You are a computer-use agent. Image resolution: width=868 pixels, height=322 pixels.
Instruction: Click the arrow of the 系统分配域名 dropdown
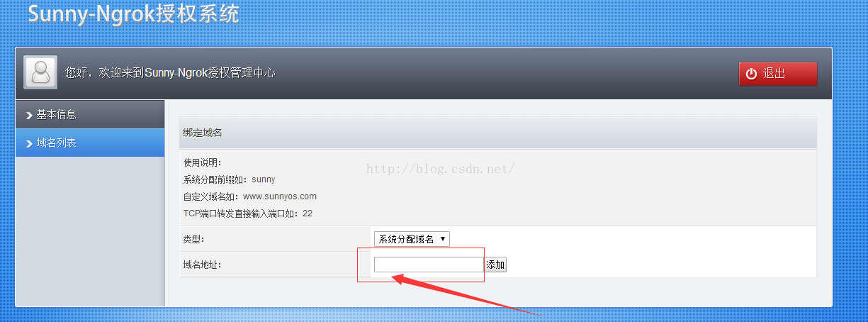click(x=443, y=239)
